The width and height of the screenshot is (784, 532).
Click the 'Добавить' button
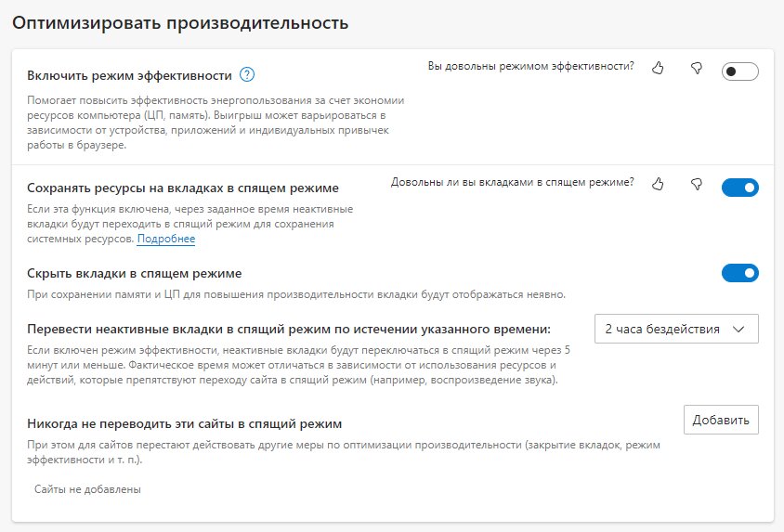[x=721, y=420]
